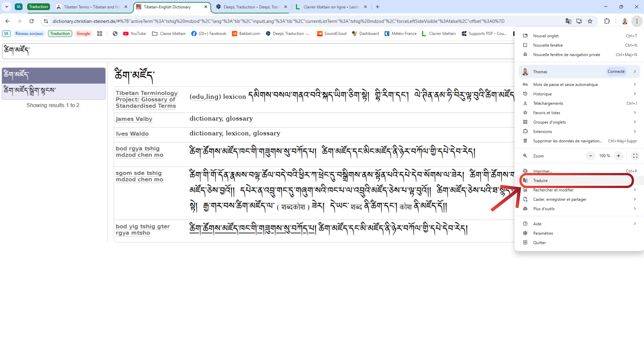Open the Ives Waldo dictionary link
Screen dimensions: 644x346
(132, 134)
